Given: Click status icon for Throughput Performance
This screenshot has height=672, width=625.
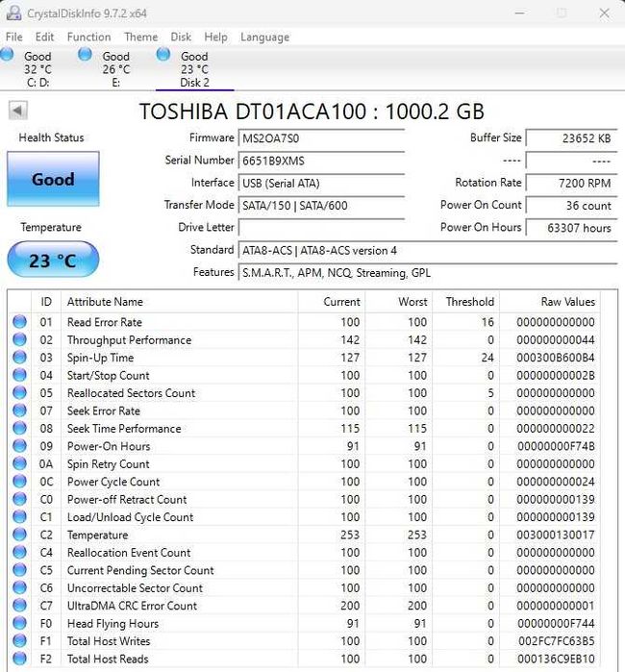Looking at the screenshot, I should [19, 339].
